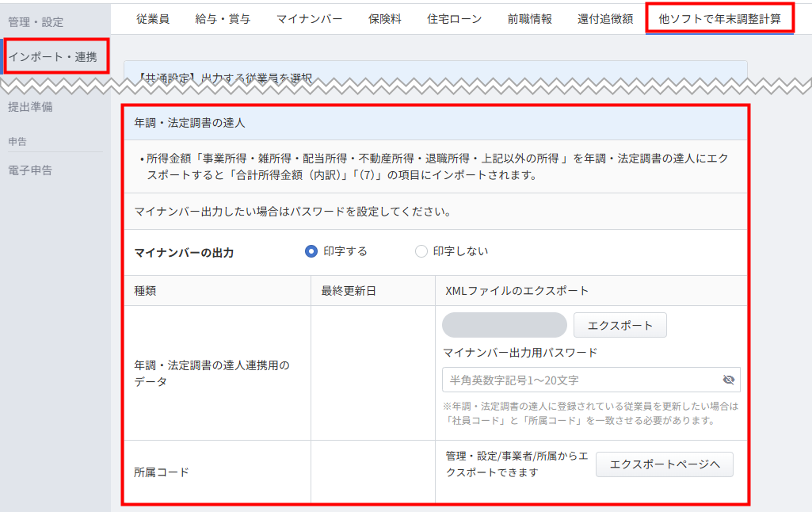Switch to the 給与・賞与 tab
The height and width of the screenshot is (512, 812).
tap(223, 19)
